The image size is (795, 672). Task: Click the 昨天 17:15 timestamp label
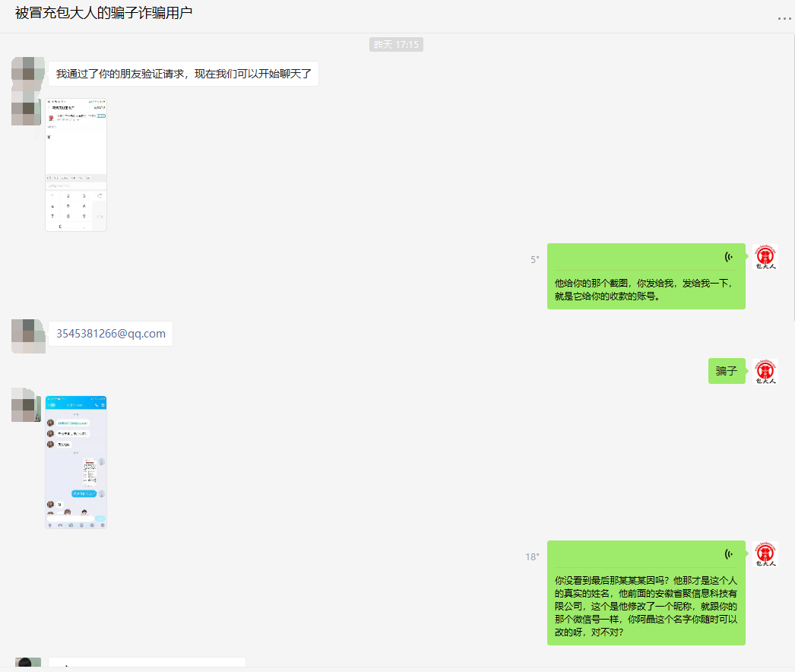click(396, 45)
